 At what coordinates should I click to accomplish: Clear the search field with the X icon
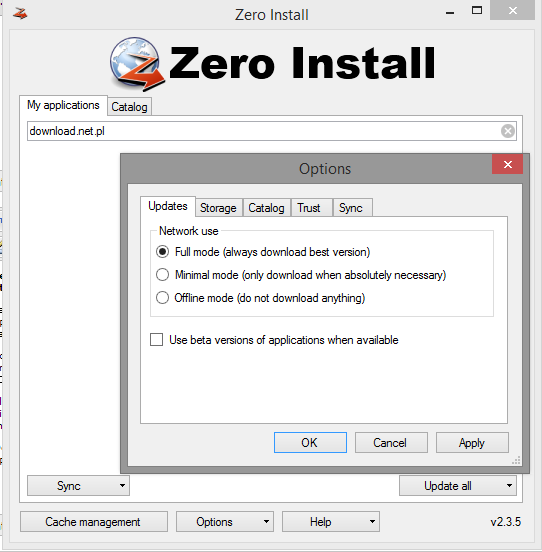click(x=508, y=131)
